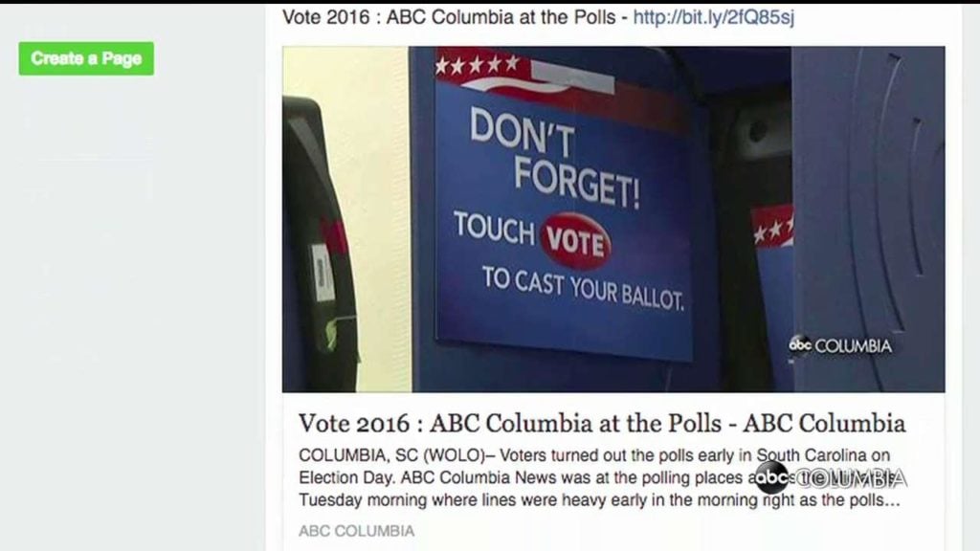Image resolution: width=980 pixels, height=551 pixels.
Task: Click the DON'T FORGET! text on sign
Action: [x=554, y=158]
